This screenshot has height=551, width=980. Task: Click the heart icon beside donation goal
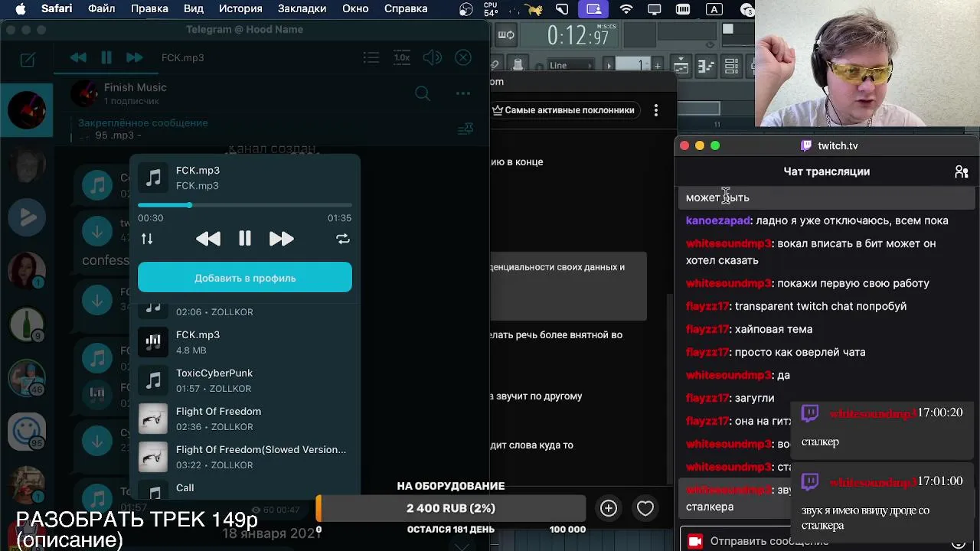pyautogui.click(x=645, y=508)
